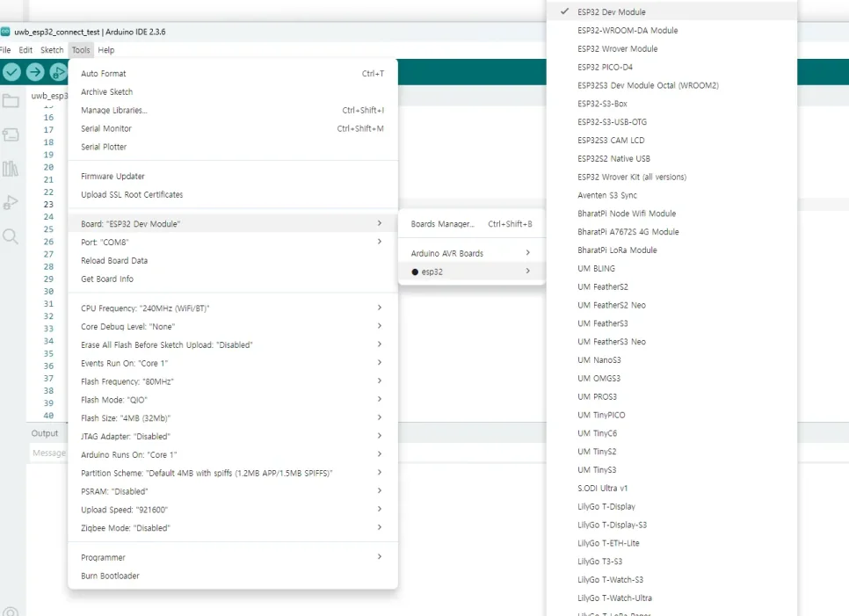Viewport: 849px width, 616px height.
Task: Close the open Tools menu
Action: point(81,50)
